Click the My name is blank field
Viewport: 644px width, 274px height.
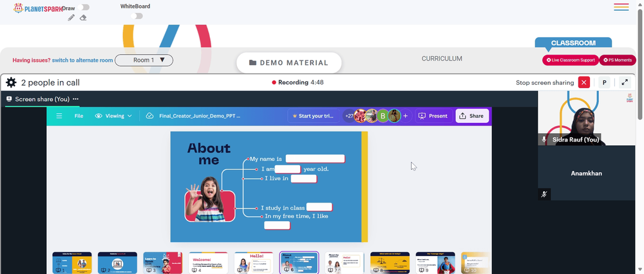[315, 159]
